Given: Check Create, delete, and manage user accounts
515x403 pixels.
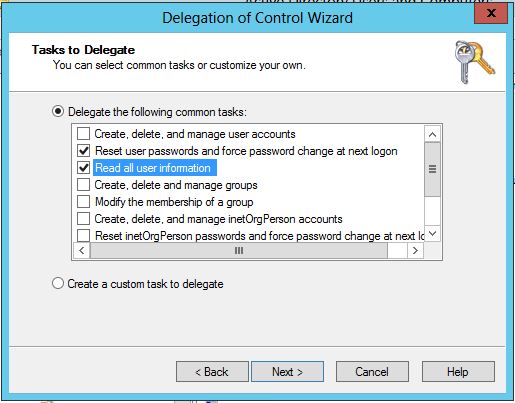Looking at the screenshot, I should coord(83,134).
